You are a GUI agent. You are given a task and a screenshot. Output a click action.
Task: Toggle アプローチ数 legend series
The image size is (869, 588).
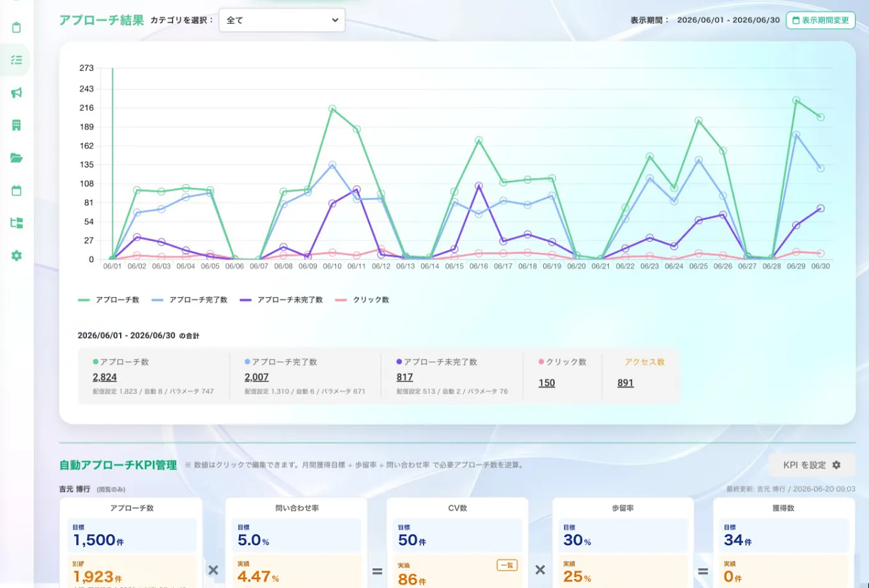[x=109, y=300]
